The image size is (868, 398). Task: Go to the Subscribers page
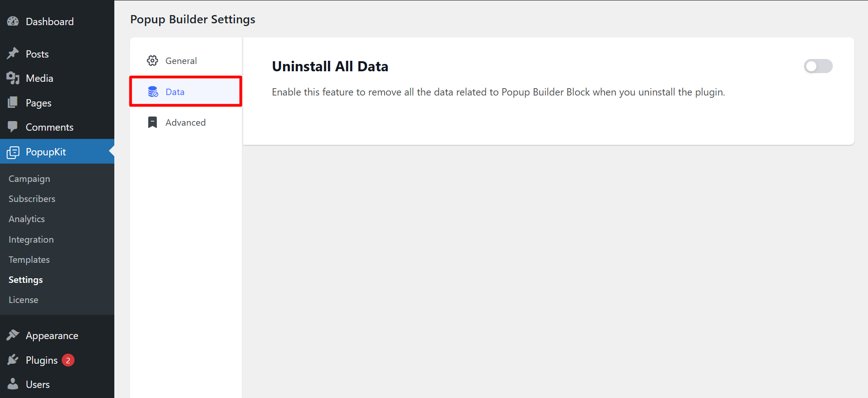[x=32, y=199]
